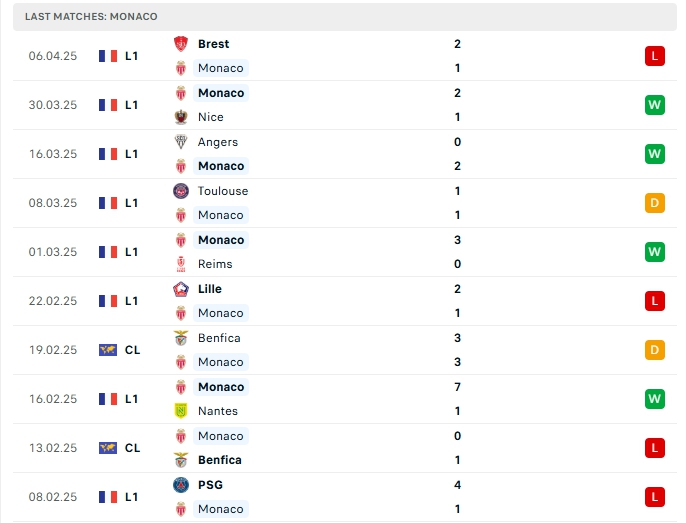Image resolution: width=686 pixels, height=523 pixels.
Task: Click the green W badge for Nantes match
Action: tap(654, 399)
